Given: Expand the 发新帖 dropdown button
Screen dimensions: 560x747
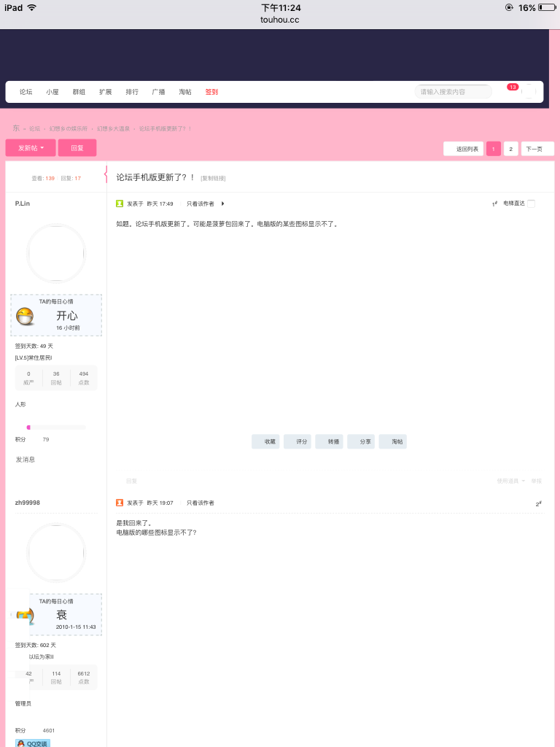Looking at the screenshot, I should pos(31,147).
